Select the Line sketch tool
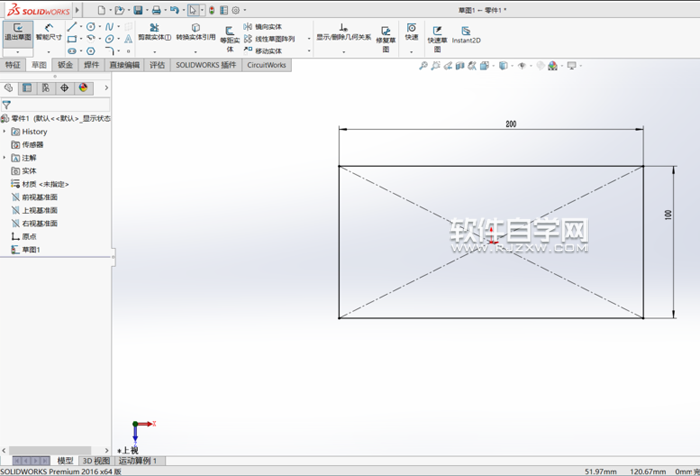Image resolution: width=700 pixels, height=476 pixels. pyautogui.click(x=72, y=27)
